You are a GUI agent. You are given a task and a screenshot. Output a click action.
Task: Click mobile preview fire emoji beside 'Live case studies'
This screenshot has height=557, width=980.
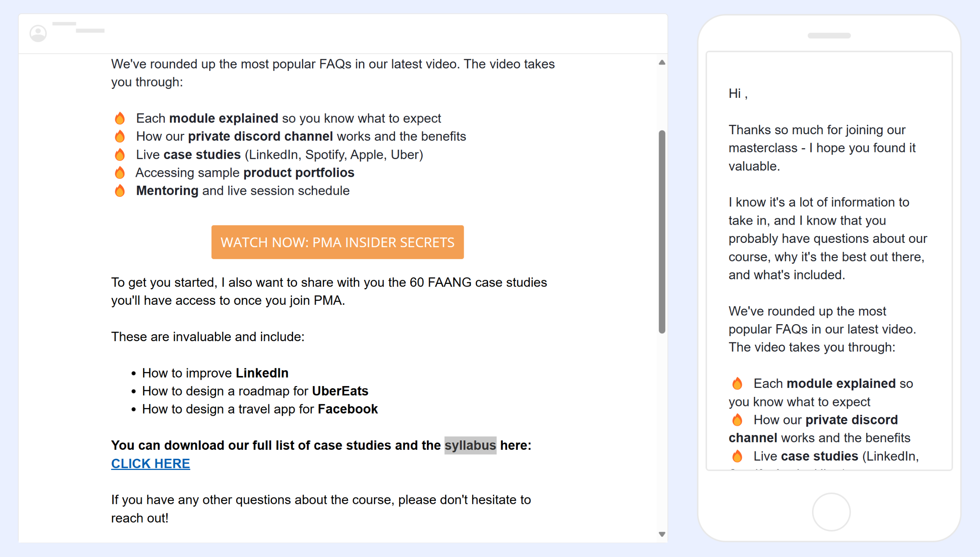click(x=737, y=456)
